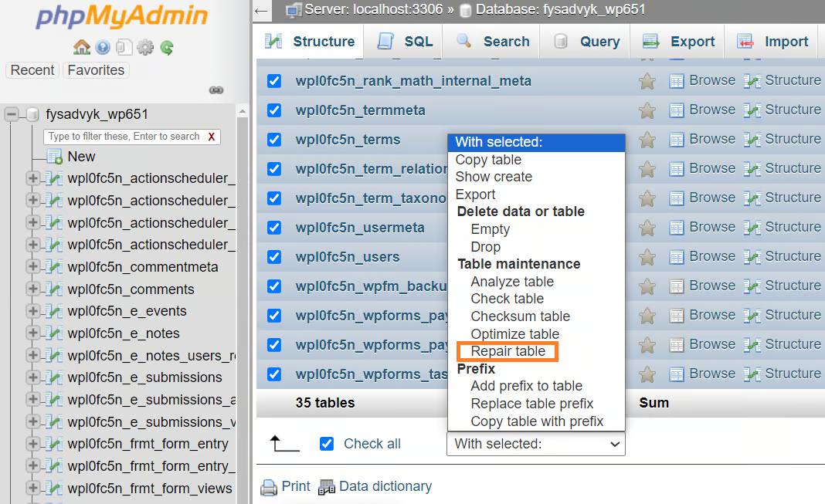Collapse the fysadvyk_wp651 database tree
This screenshot has width=825, height=504.
tap(12, 114)
